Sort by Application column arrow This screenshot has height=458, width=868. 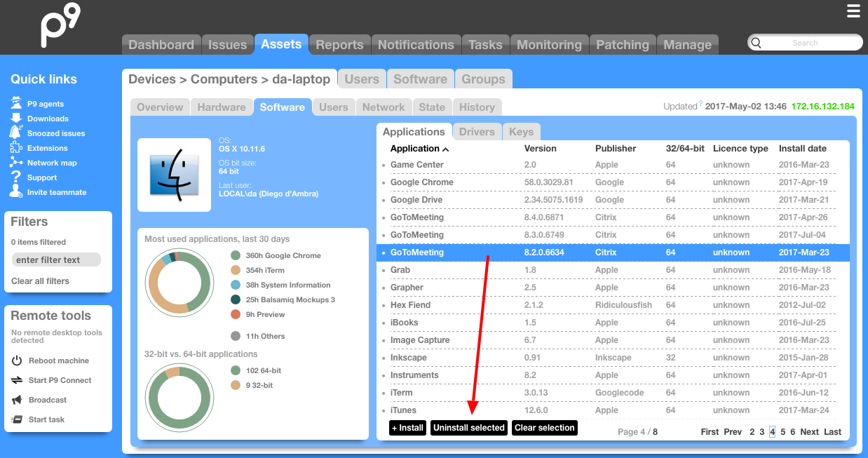tap(446, 149)
